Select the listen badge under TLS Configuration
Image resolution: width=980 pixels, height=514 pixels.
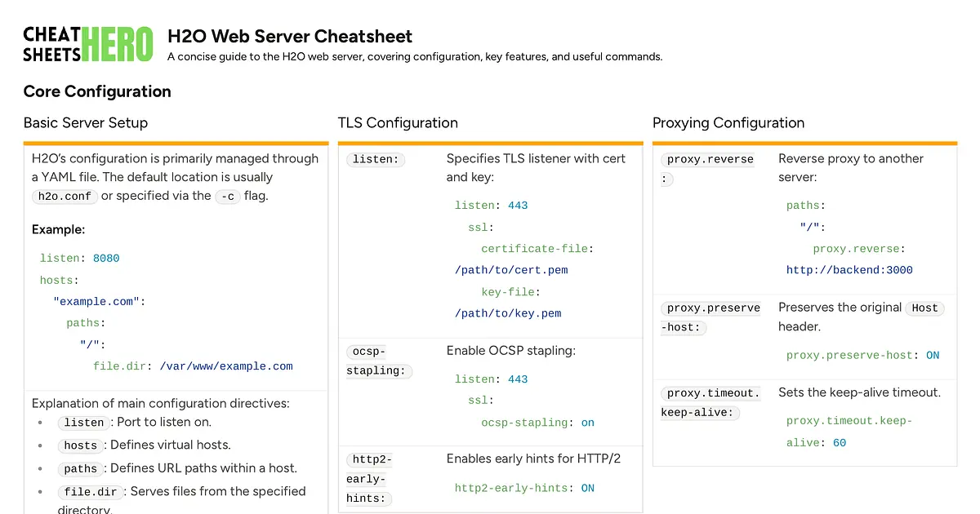375,159
